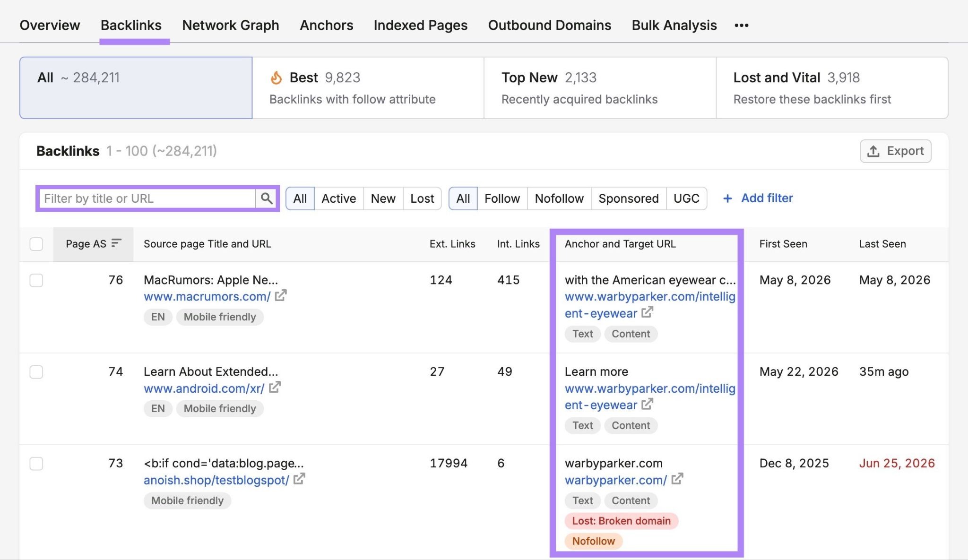The width and height of the screenshot is (968, 560).
Task: Open the three-dots more tabs menu
Action: tap(742, 25)
